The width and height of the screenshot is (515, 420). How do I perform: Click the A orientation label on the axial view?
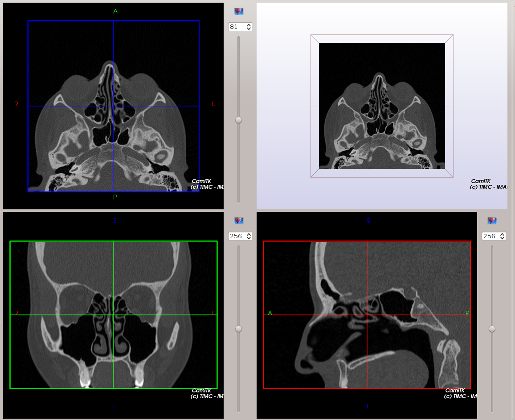click(x=115, y=11)
